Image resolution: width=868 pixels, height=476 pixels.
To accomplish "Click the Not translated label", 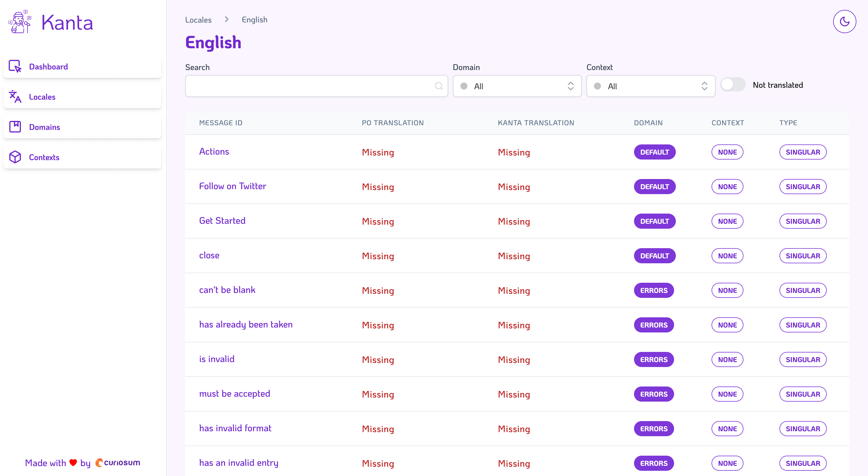I will (778, 85).
